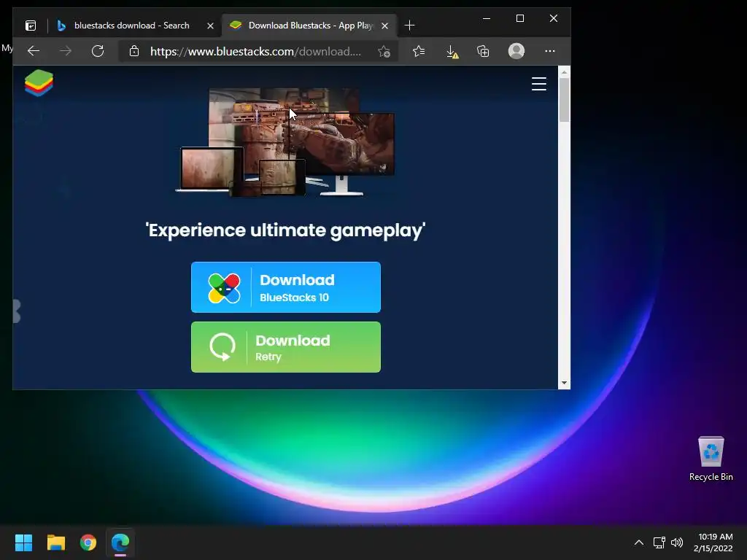Close the Download Bluestacks tab
Image resolution: width=747 pixels, height=560 pixels.
tap(385, 26)
